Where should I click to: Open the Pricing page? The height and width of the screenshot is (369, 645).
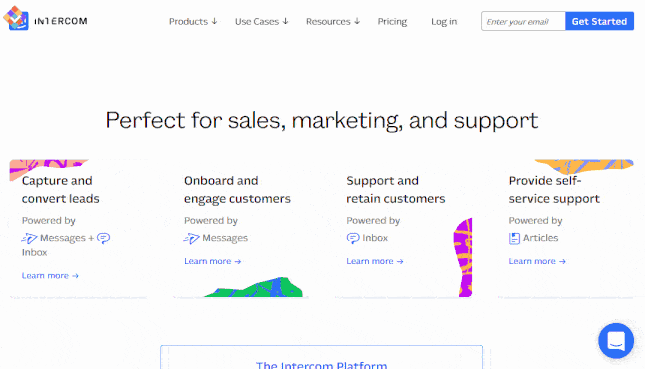392,21
